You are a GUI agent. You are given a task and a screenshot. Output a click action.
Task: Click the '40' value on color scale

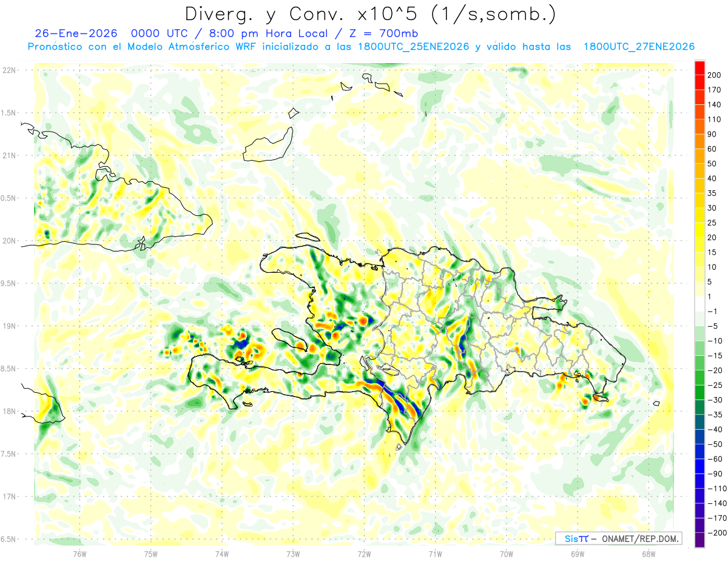pos(713,179)
